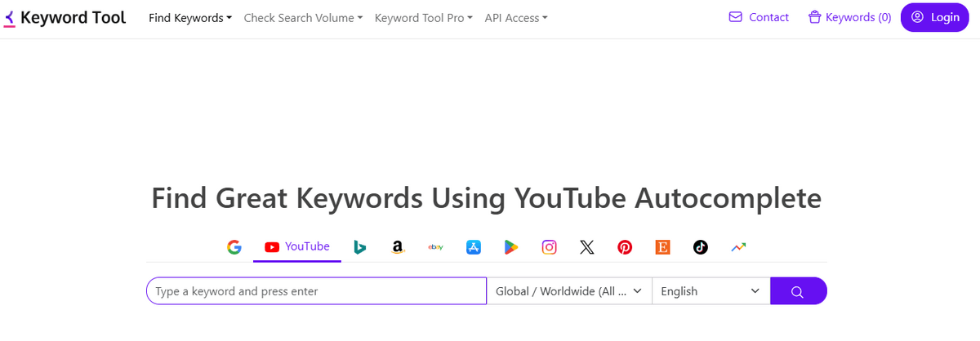The width and height of the screenshot is (980, 341).
Task: Switch to the X (Twitter) tab
Action: pos(587,246)
